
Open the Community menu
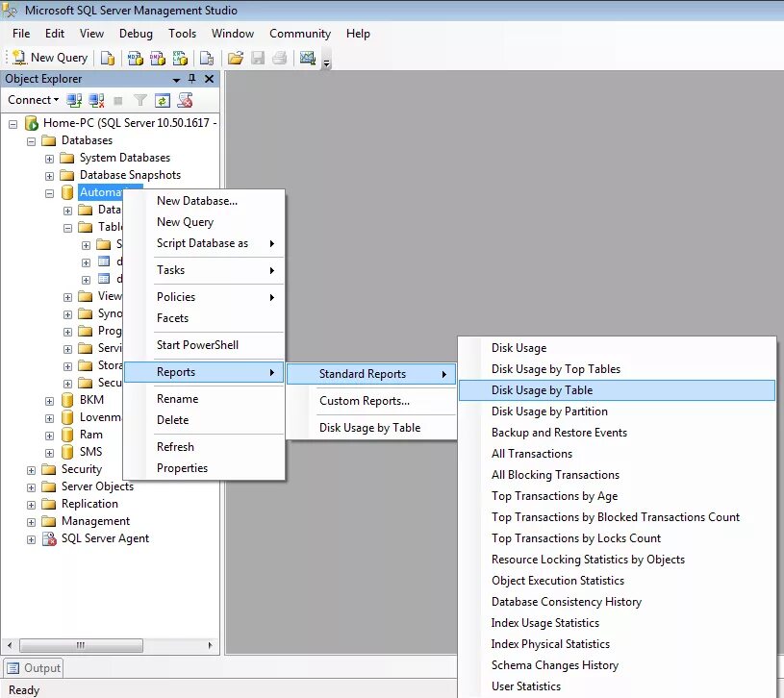coord(300,34)
